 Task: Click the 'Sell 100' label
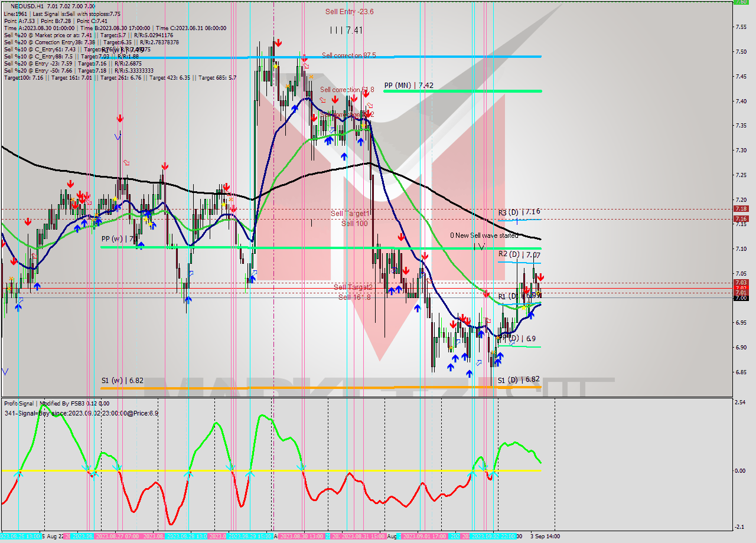[354, 224]
